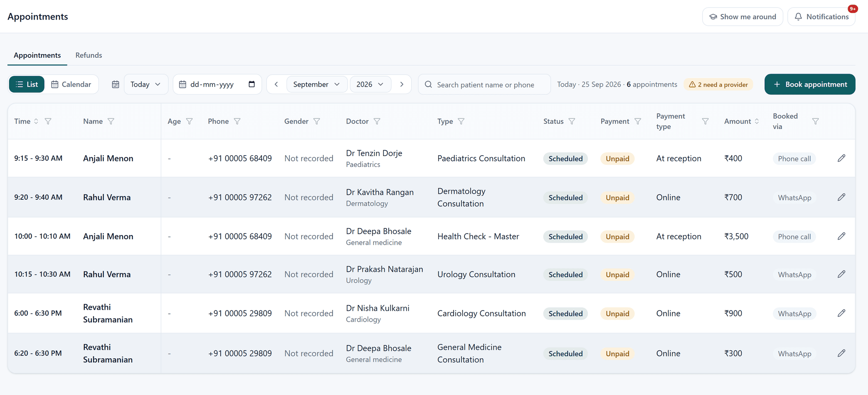
Task: Open the Payment type column filter
Action: click(705, 121)
